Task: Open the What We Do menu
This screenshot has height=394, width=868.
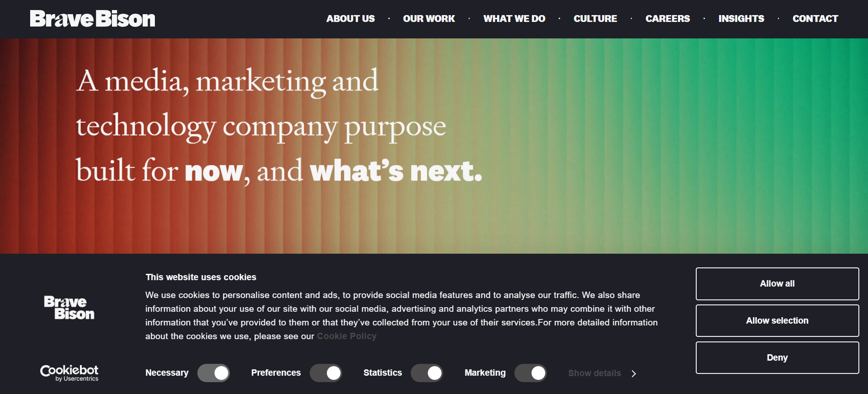Action: pyautogui.click(x=514, y=19)
